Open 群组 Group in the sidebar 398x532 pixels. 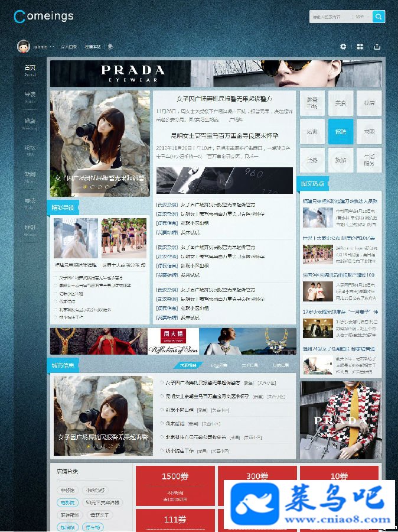pyautogui.click(x=30, y=231)
